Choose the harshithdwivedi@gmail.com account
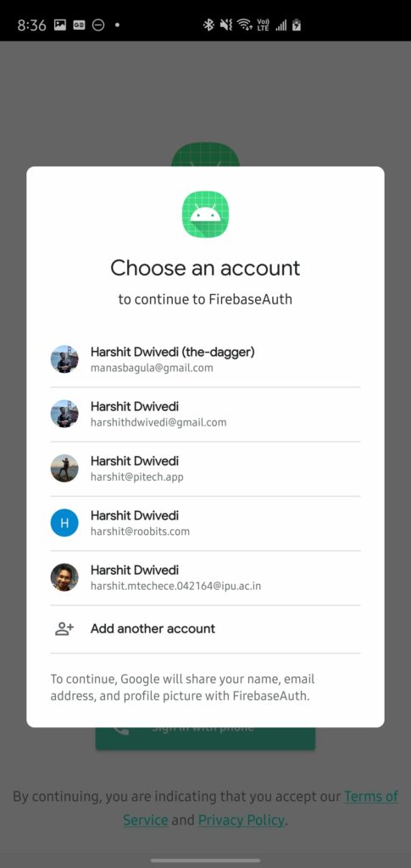This screenshot has width=411, height=868. (205, 414)
